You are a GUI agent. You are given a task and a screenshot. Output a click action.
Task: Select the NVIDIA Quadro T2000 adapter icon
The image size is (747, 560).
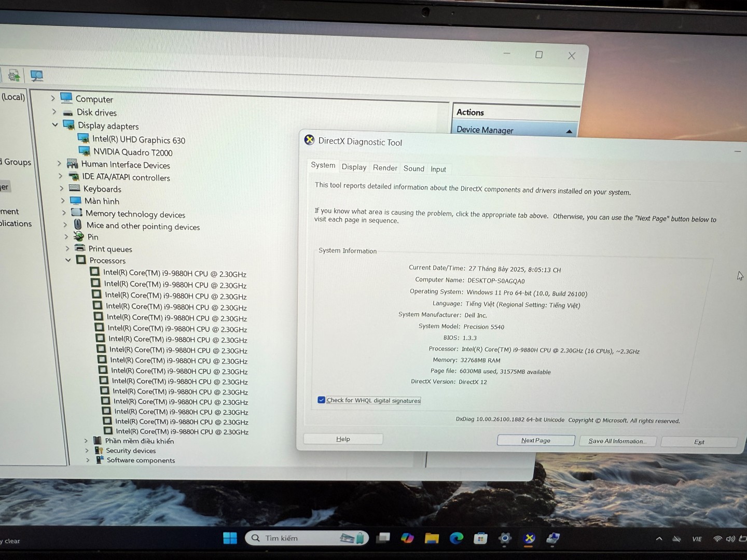pos(85,151)
